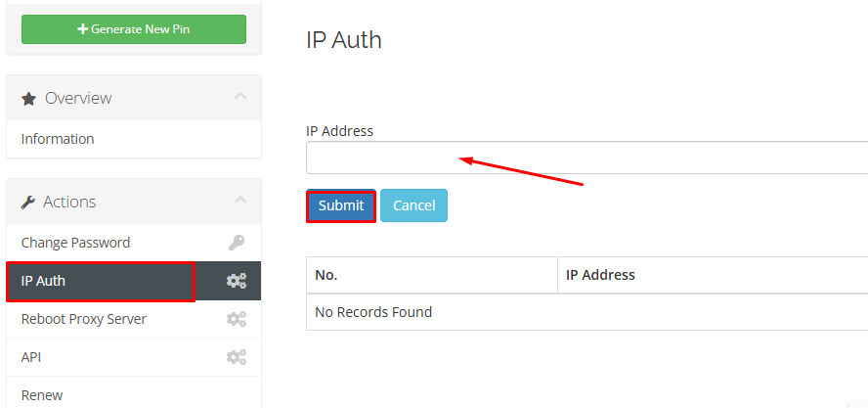The width and height of the screenshot is (868, 408).
Task: Open Change Password in the sidebar
Action: coord(75,243)
